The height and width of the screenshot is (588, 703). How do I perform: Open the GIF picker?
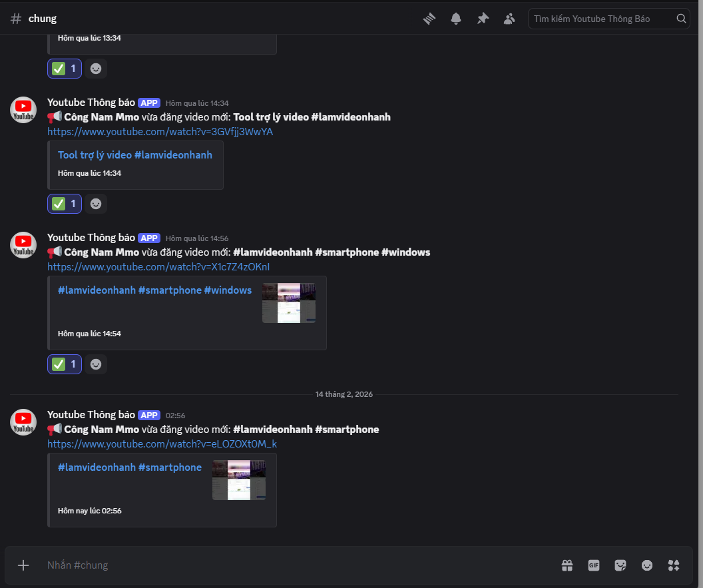pyautogui.click(x=594, y=565)
